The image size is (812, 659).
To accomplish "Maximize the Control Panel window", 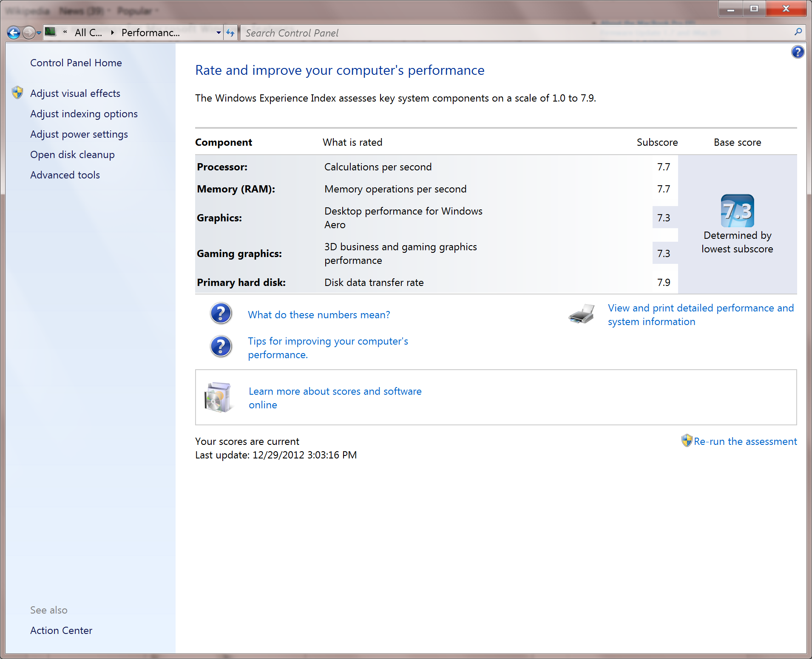I will pos(754,8).
